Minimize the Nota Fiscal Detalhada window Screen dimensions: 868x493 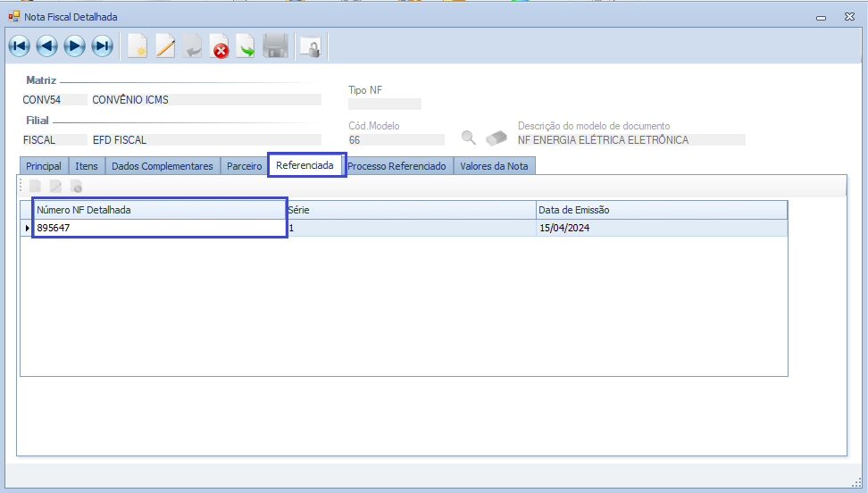[x=821, y=18]
